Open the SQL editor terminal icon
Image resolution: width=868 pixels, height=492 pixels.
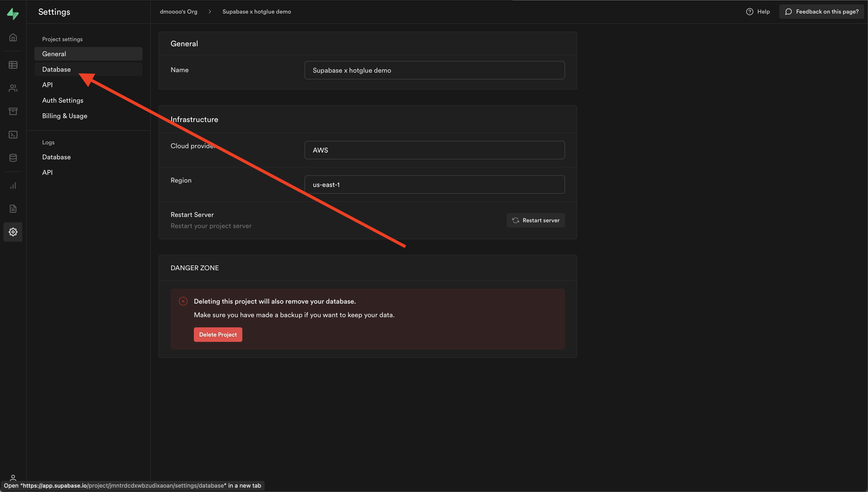(13, 134)
